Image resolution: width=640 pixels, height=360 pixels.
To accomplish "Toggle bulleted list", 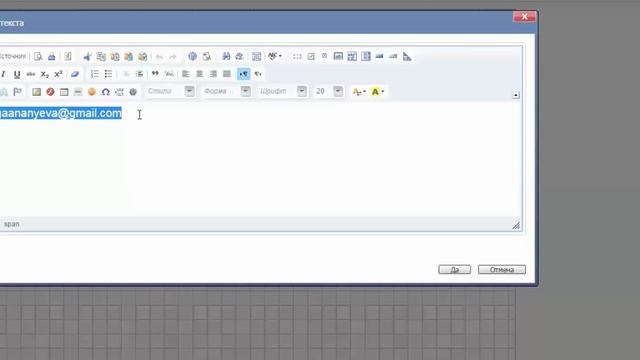I will click(108, 74).
